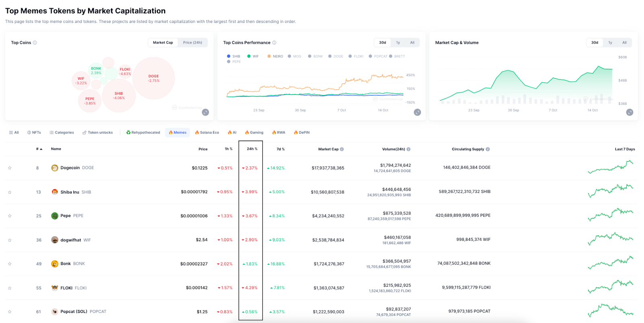Open info icon beside Top Coins

click(x=35, y=43)
